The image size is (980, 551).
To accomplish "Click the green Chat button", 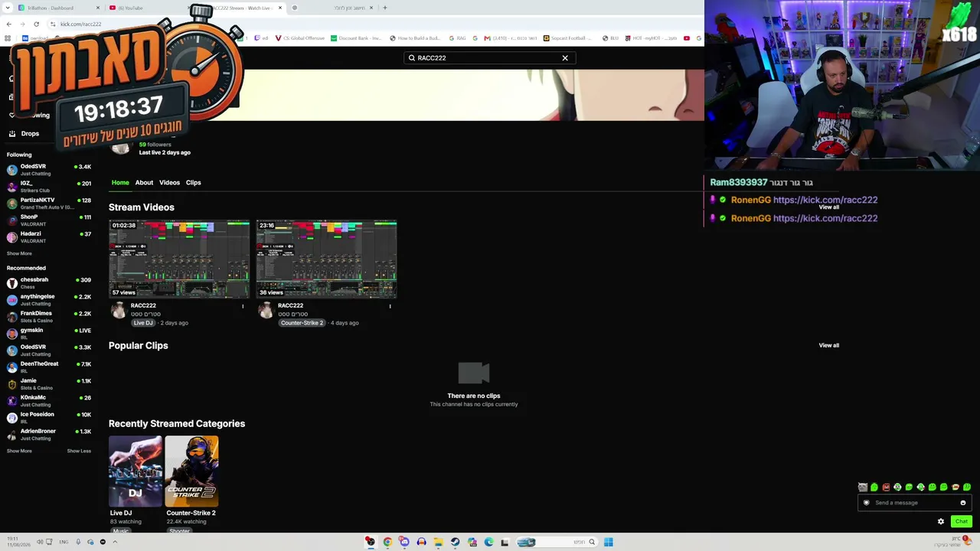I will 962,521.
